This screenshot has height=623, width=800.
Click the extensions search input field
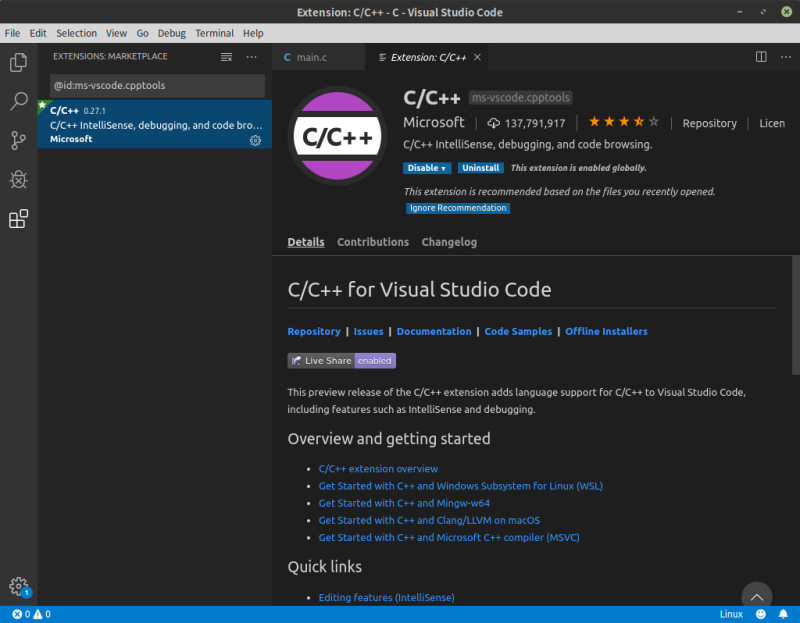coord(157,85)
